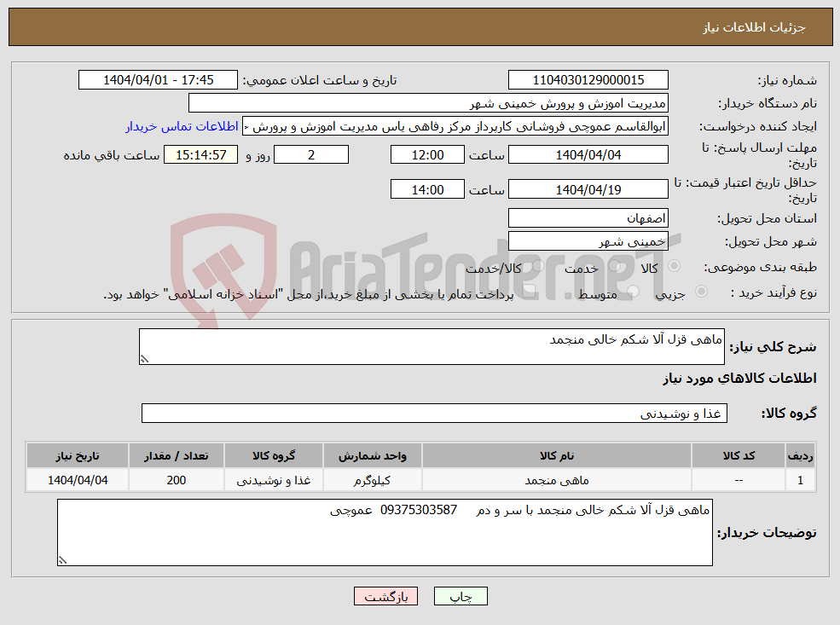
Task: Click the goods group field غذا و نوشیدنی
Action: (x=434, y=414)
